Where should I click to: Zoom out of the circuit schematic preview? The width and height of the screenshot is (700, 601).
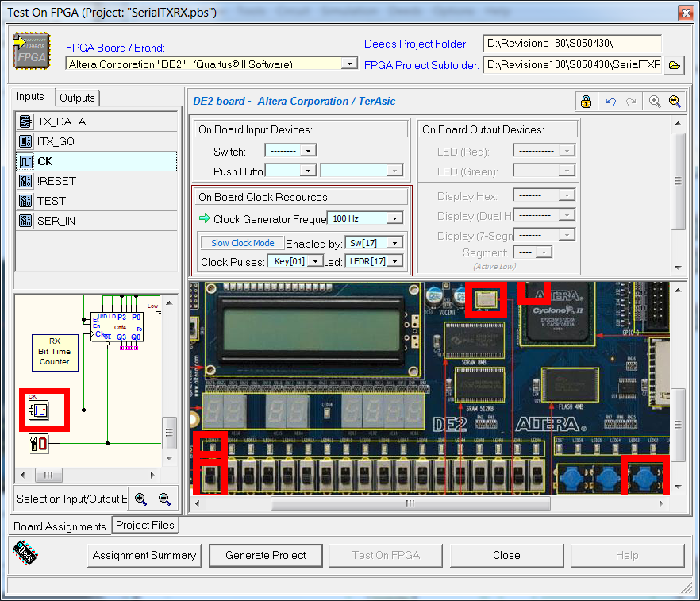164,499
